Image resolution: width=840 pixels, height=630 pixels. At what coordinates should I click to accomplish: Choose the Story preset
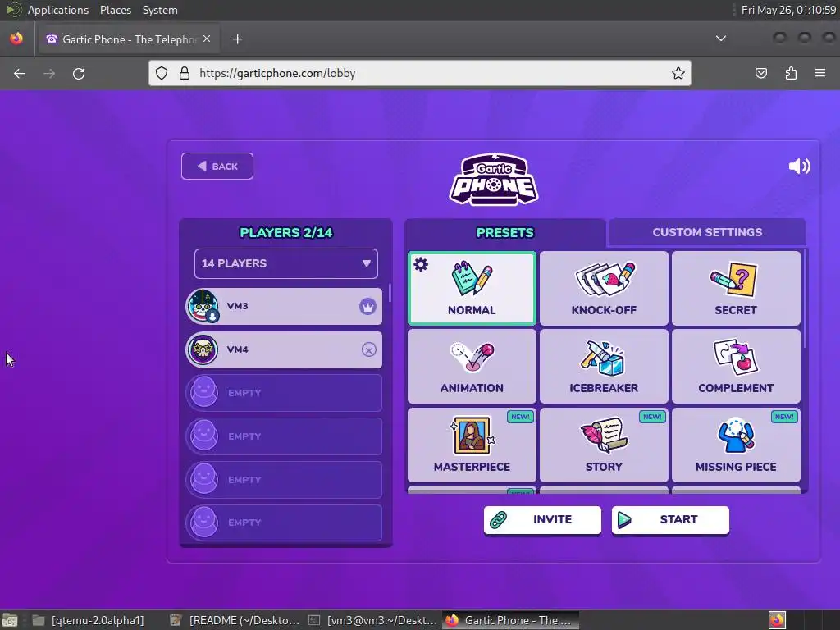point(604,445)
